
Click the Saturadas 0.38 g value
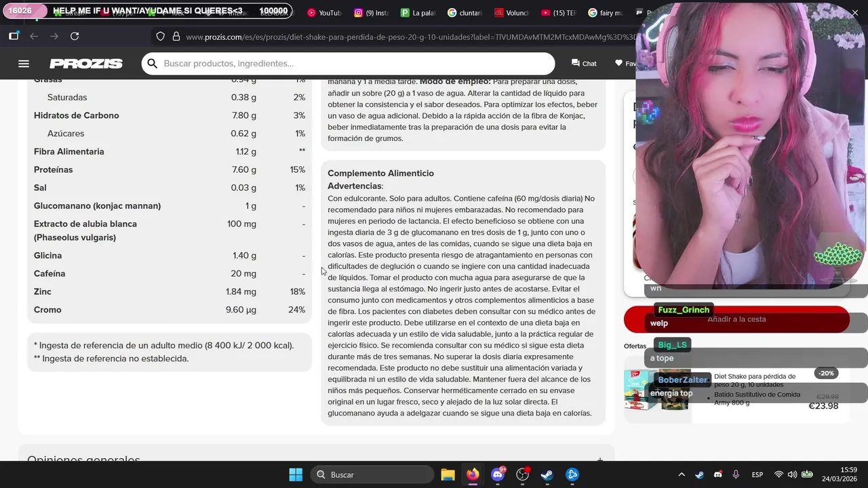coord(243,98)
